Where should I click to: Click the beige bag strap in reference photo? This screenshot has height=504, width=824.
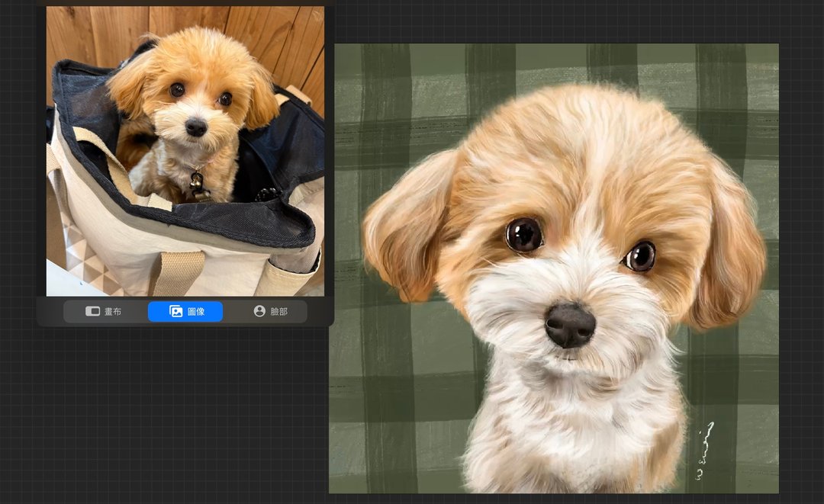pos(176,273)
